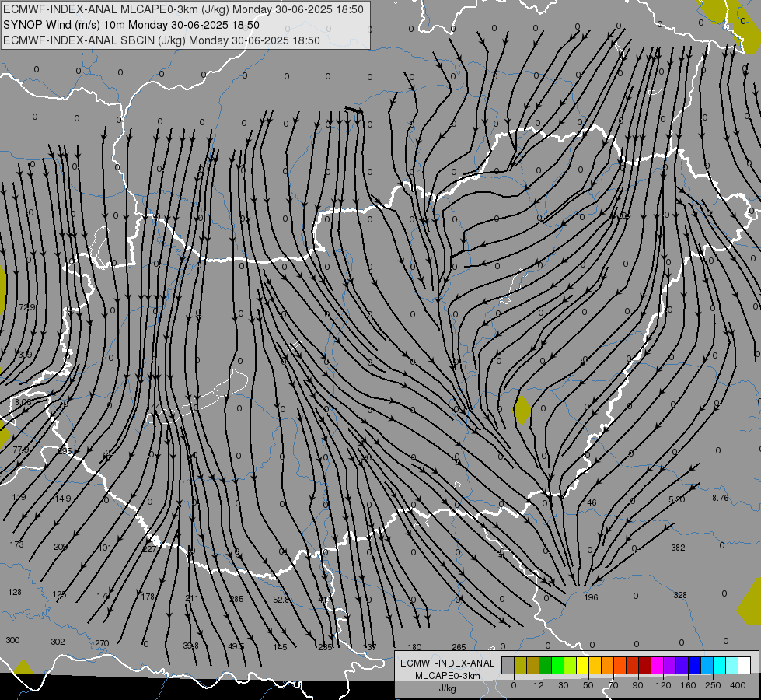Click the legend scale value 50
Image resolution: width=761 pixels, height=700 pixels.
pyautogui.click(x=588, y=685)
